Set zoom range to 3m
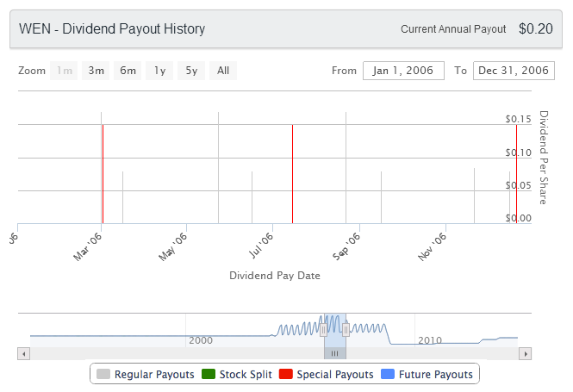Image resolution: width=573 pixels, height=392 pixels. point(96,71)
